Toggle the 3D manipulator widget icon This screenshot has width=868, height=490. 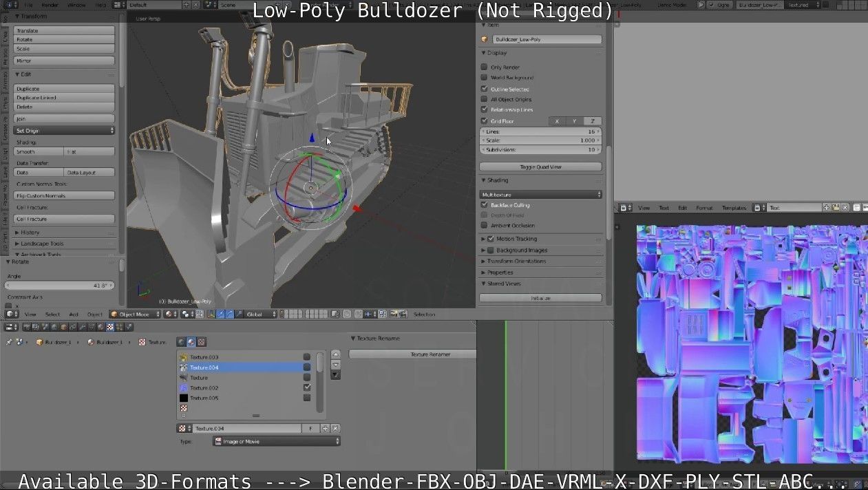tap(211, 314)
